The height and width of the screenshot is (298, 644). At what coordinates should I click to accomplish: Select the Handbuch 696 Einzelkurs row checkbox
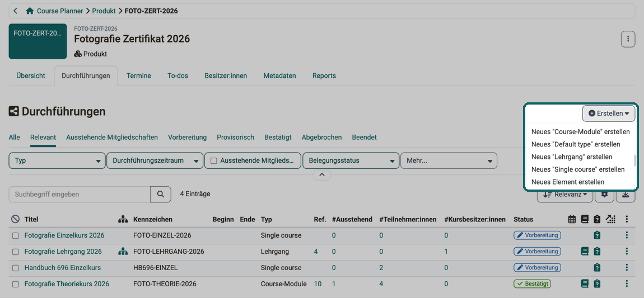coord(16,268)
